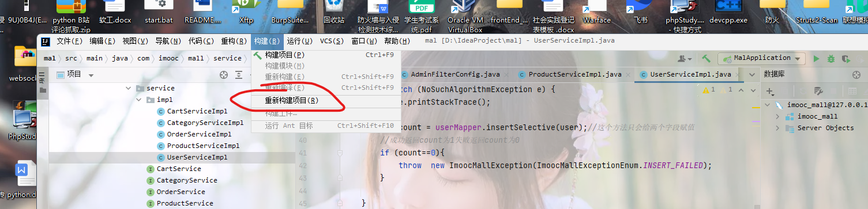
Task: Open the 项目 view dropdown arrow
Action: [x=91, y=75]
